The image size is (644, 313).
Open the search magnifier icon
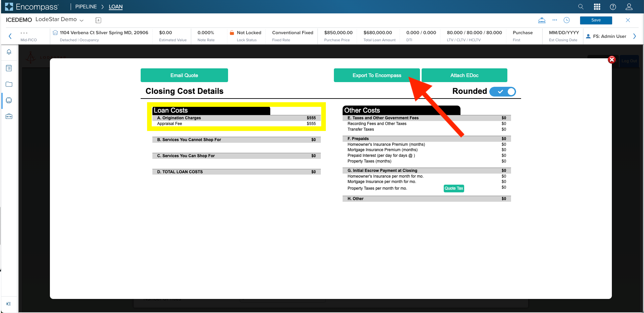(581, 7)
